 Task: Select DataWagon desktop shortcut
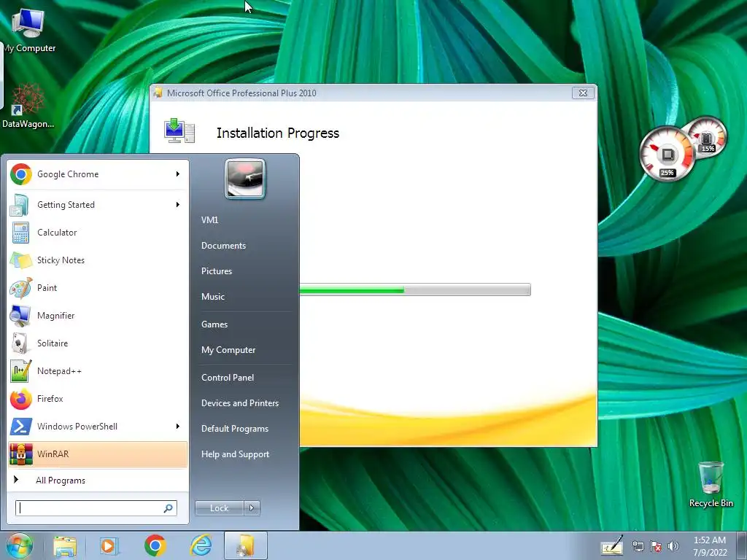click(28, 106)
